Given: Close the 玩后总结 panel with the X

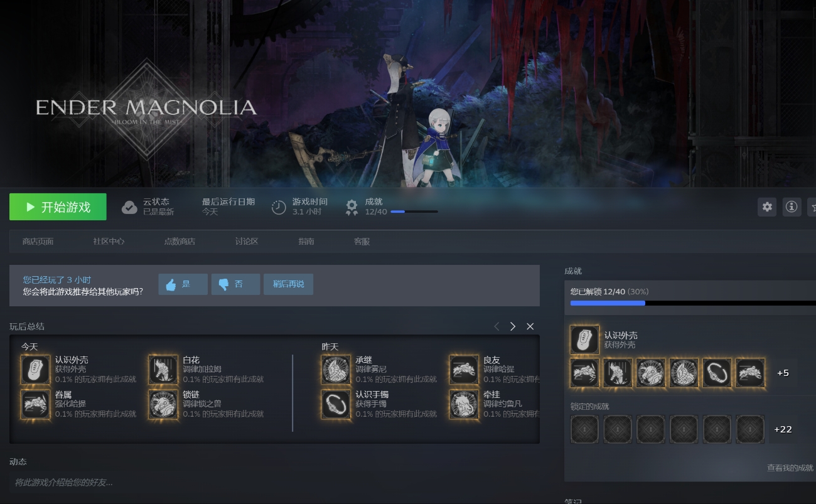Looking at the screenshot, I should (530, 326).
